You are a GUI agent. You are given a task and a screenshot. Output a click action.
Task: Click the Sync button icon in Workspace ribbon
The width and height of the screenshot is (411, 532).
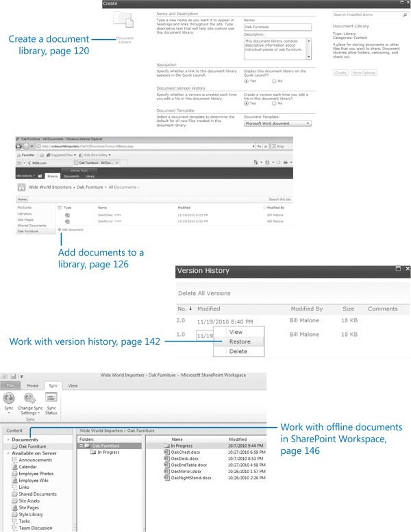(x=9, y=398)
